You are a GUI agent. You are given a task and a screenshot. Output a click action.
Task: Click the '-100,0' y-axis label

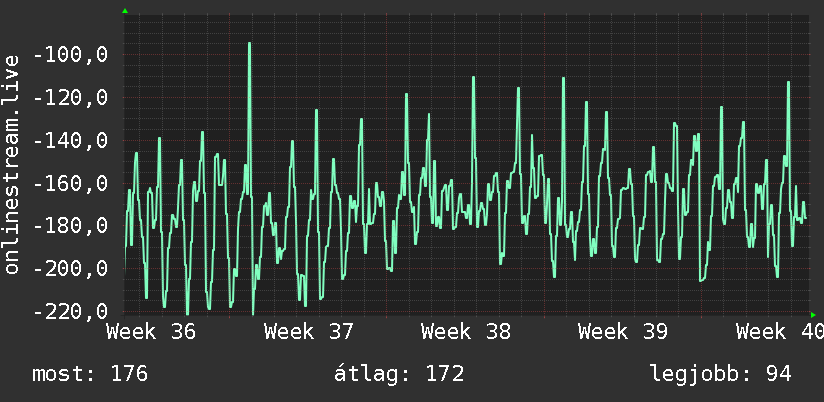(71, 55)
